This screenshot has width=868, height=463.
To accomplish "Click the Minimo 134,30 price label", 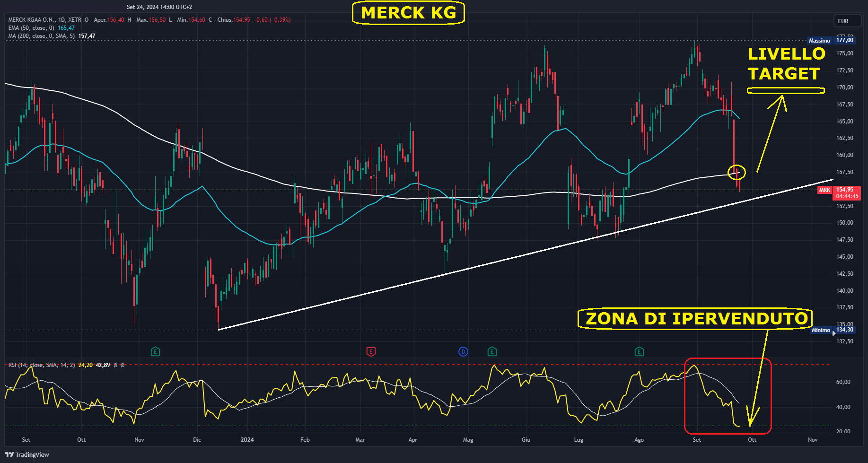I will (x=833, y=330).
